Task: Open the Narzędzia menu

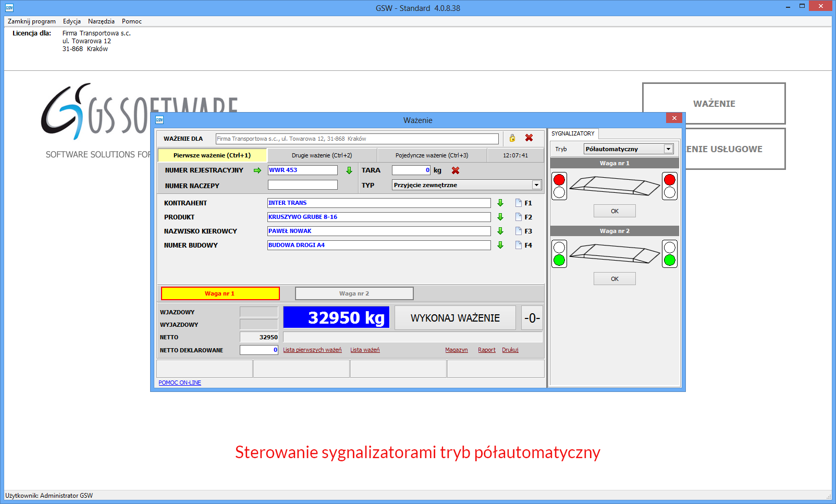Action: tap(101, 21)
